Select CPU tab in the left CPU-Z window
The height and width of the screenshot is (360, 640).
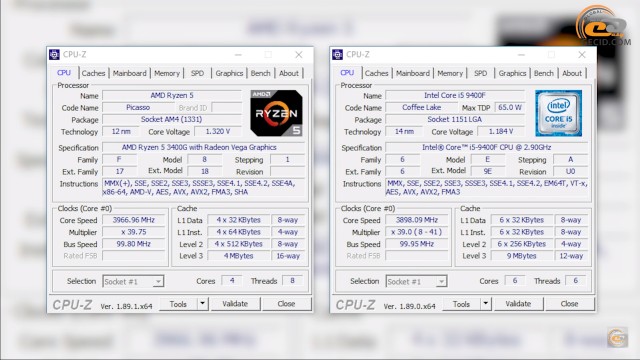(x=64, y=72)
